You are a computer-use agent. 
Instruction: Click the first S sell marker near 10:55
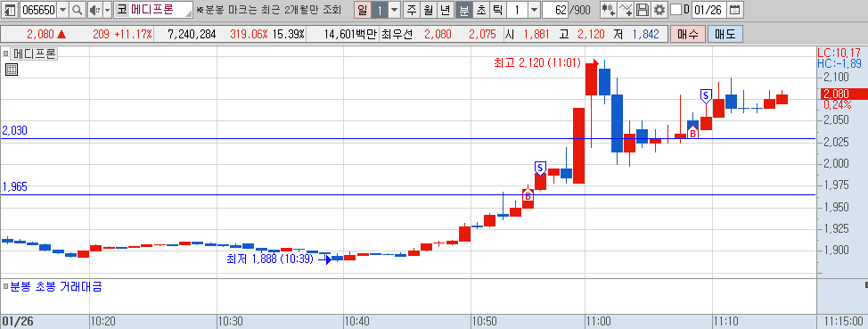(540, 168)
